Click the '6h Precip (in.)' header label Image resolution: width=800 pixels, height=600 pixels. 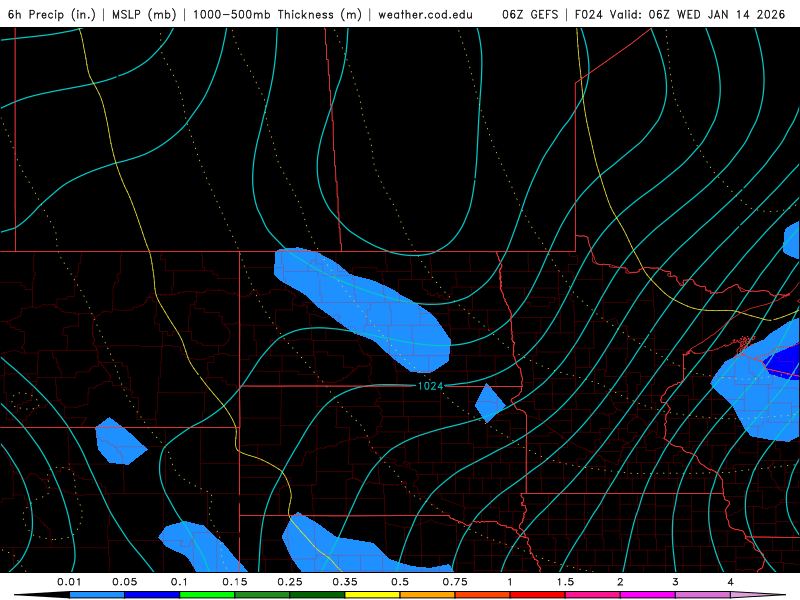click(x=52, y=14)
